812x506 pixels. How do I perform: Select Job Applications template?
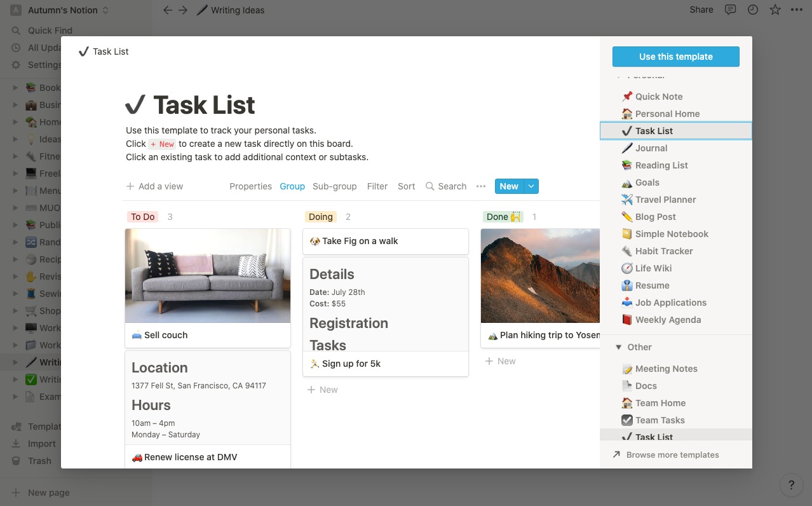676,303
